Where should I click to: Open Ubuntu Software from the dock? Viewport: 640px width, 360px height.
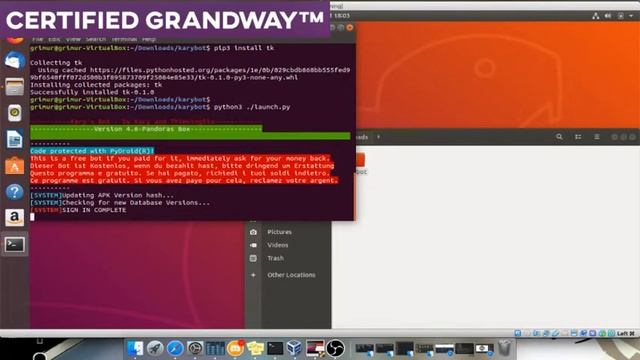coord(15,166)
